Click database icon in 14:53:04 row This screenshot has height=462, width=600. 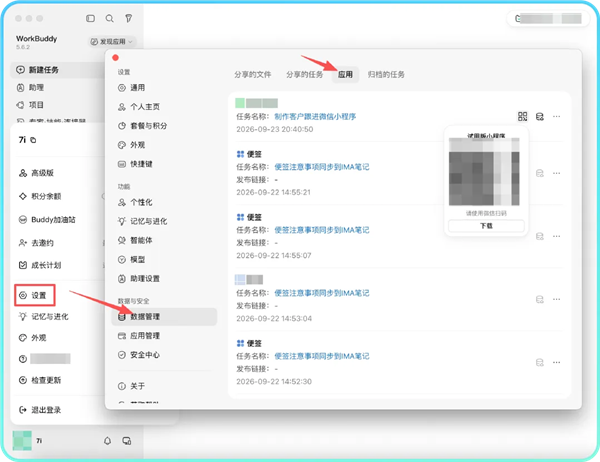click(x=540, y=299)
